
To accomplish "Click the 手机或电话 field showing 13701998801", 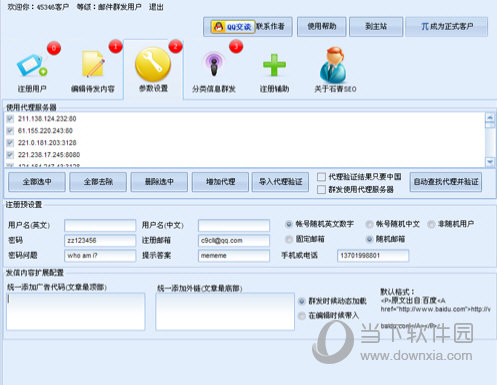I will (x=373, y=256).
